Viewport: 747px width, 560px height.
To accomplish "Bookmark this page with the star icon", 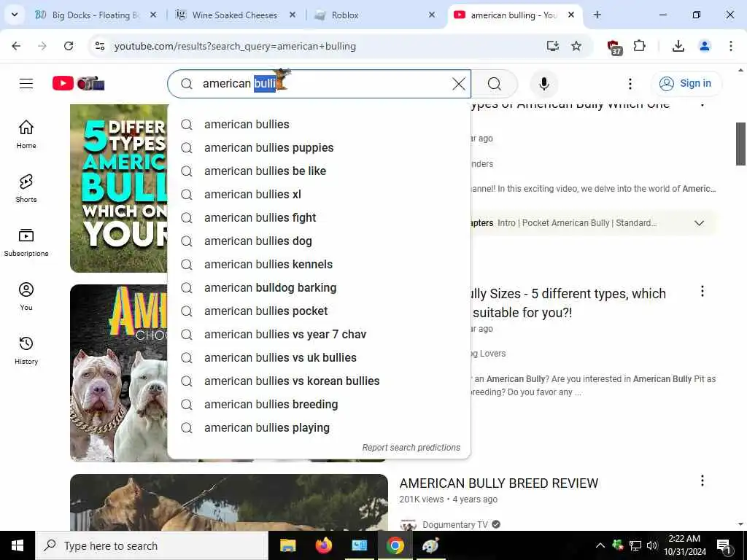I will [x=576, y=46].
